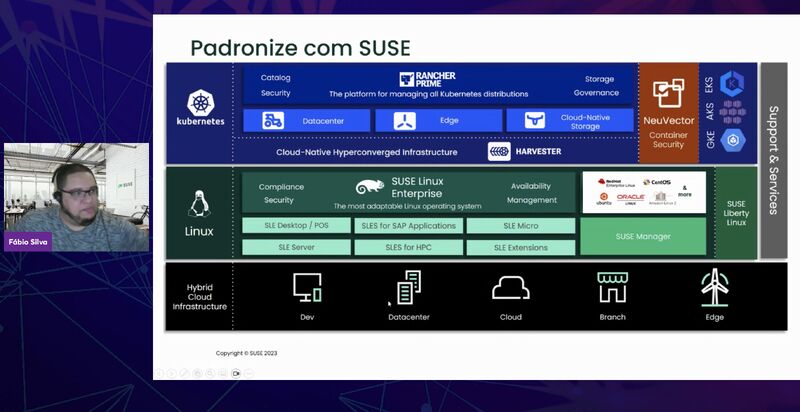
Task: Click the propeller icon in the blue Edge tile
Action: [x=405, y=121]
